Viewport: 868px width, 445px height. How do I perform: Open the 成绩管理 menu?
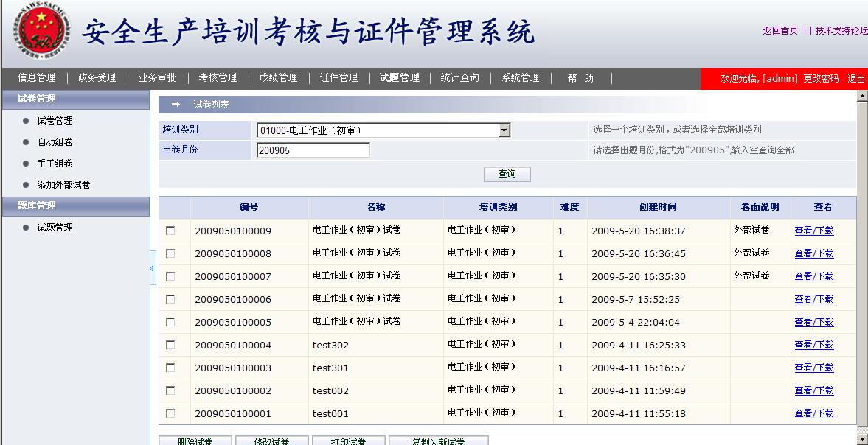click(278, 78)
